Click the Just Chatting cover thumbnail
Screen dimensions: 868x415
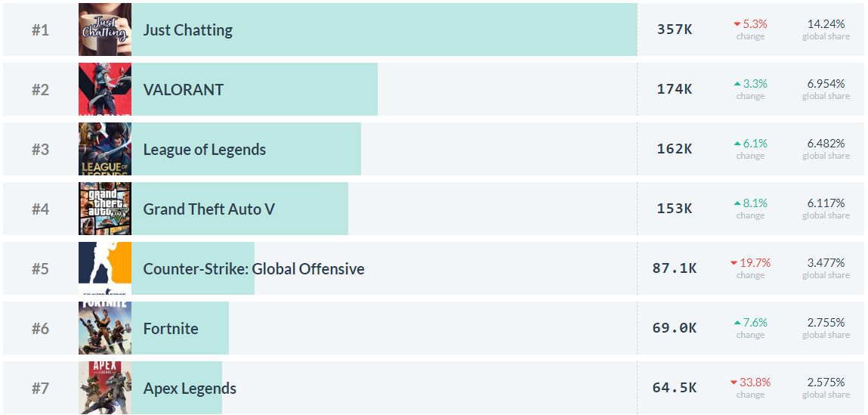click(104, 29)
